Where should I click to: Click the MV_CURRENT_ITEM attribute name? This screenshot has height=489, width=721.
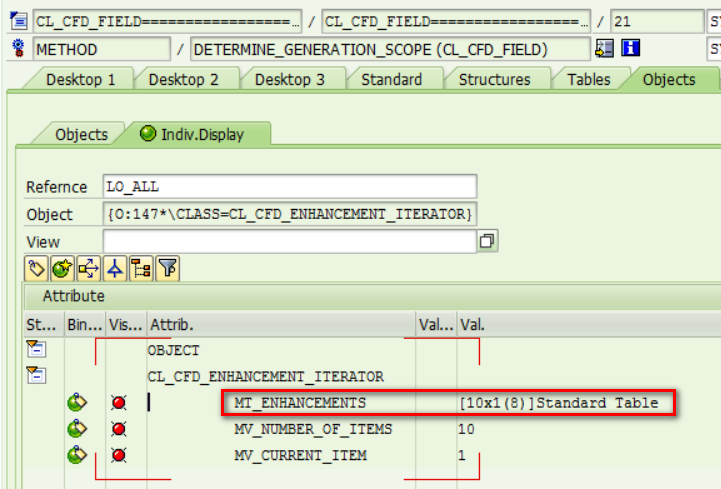pos(300,455)
